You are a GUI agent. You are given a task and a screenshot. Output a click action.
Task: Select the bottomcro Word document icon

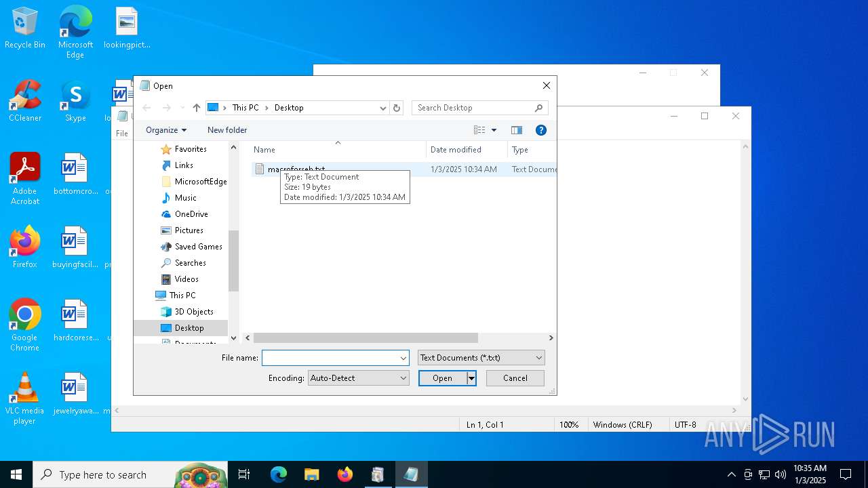[75, 175]
